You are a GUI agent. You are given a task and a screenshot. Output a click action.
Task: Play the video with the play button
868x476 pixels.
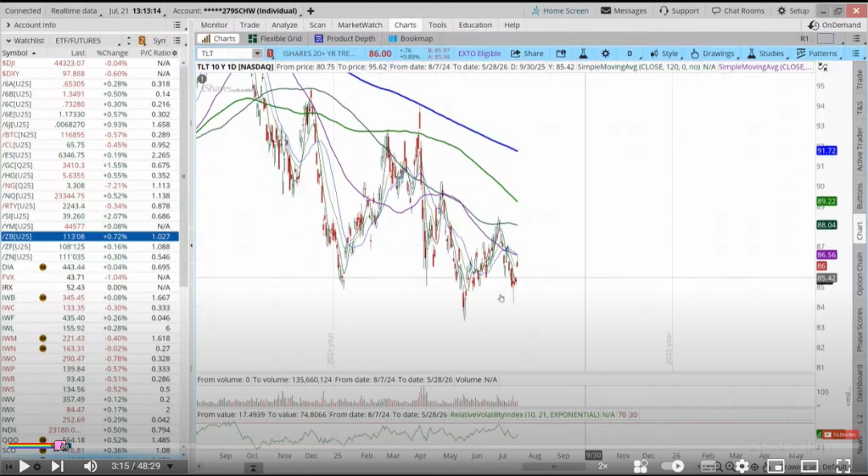24,466
